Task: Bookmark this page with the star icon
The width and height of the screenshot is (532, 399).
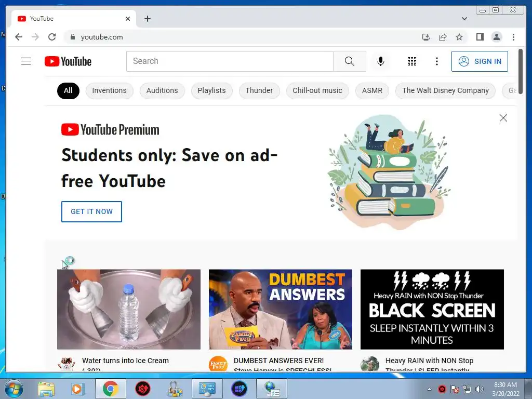Action: pos(459,37)
